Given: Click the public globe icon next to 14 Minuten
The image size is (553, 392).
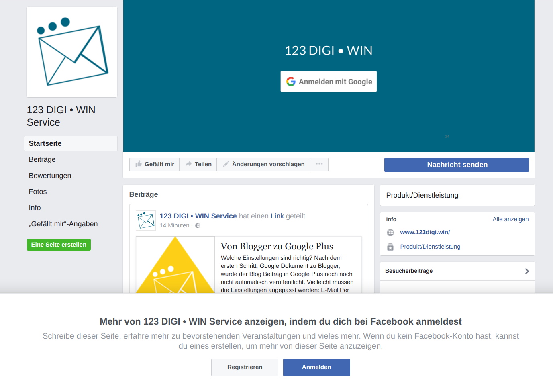Looking at the screenshot, I should point(198,226).
